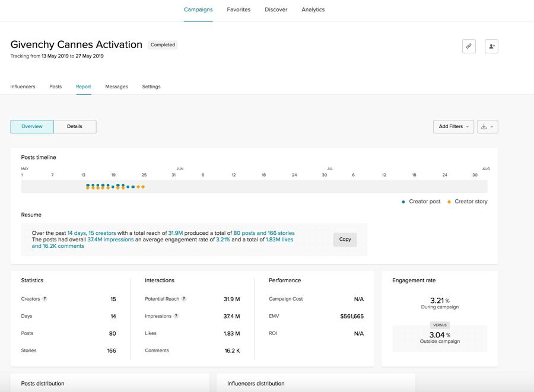
Task: Go to the Analytics top navigation tab
Action: click(x=313, y=9)
